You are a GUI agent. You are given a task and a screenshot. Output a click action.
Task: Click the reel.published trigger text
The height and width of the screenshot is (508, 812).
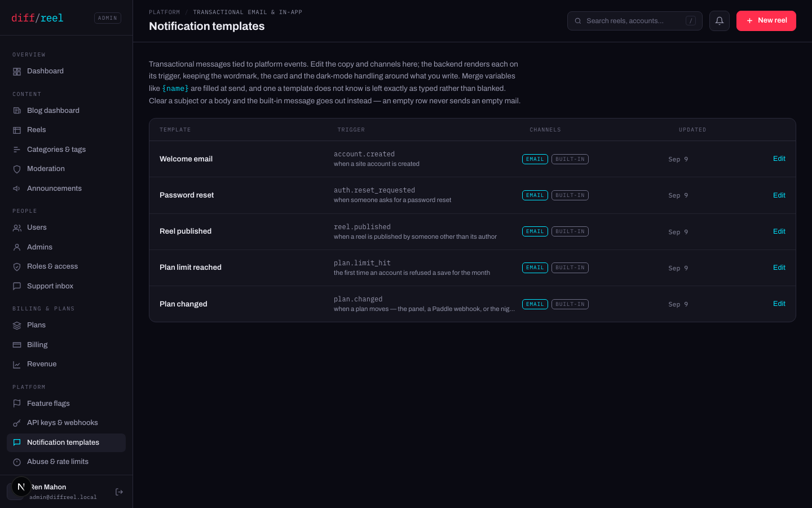click(x=362, y=227)
